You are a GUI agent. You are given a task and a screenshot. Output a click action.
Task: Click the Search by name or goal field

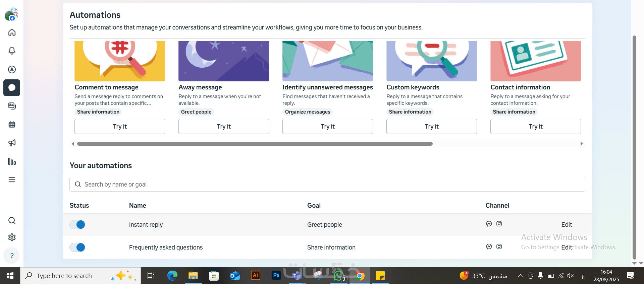click(x=327, y=184)
